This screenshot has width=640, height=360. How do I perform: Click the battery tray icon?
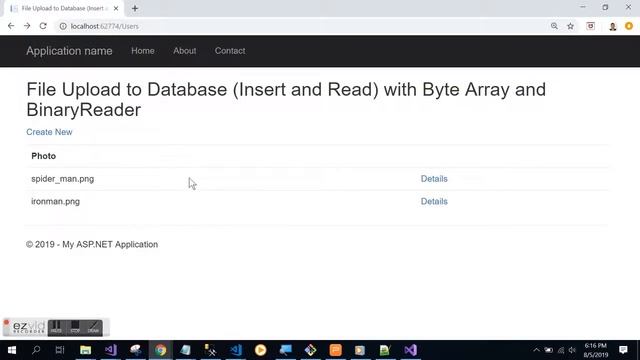549,350
